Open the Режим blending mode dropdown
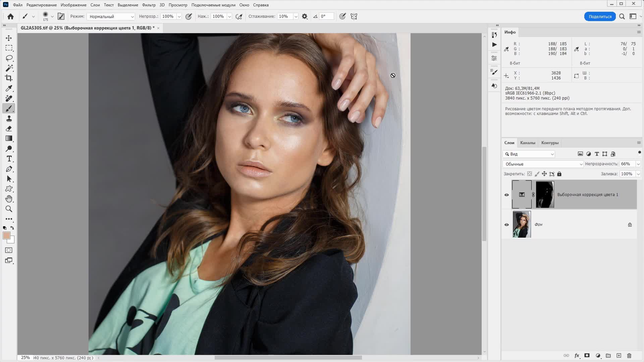Viewport: 644px width, 362px height. tap(111, 16)
